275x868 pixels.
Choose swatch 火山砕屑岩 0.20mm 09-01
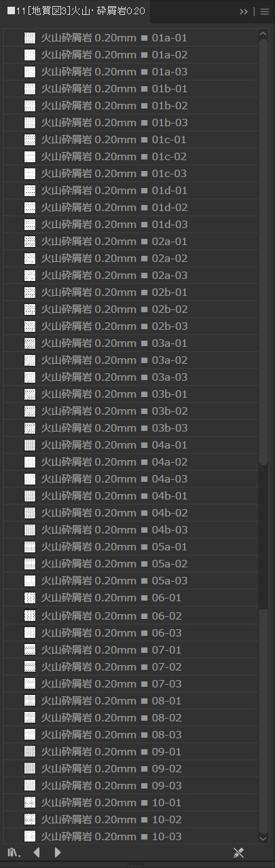pyautogui.click(x=130, y=751)
